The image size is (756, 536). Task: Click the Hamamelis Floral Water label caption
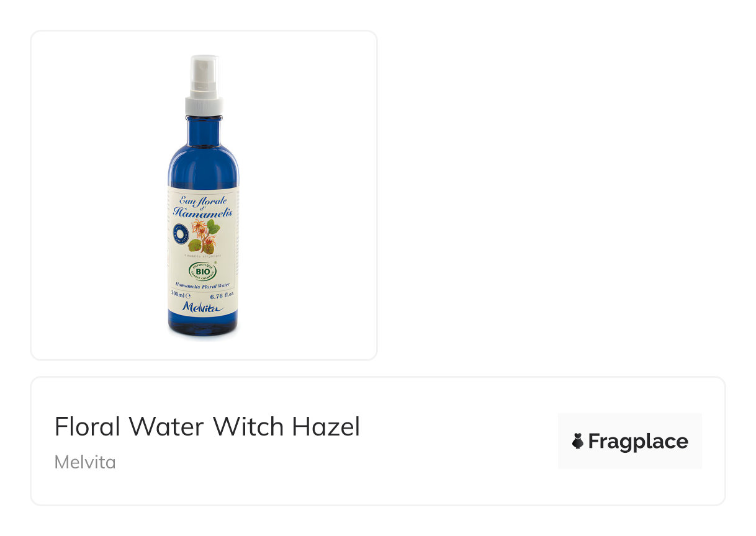pos(203,285)
